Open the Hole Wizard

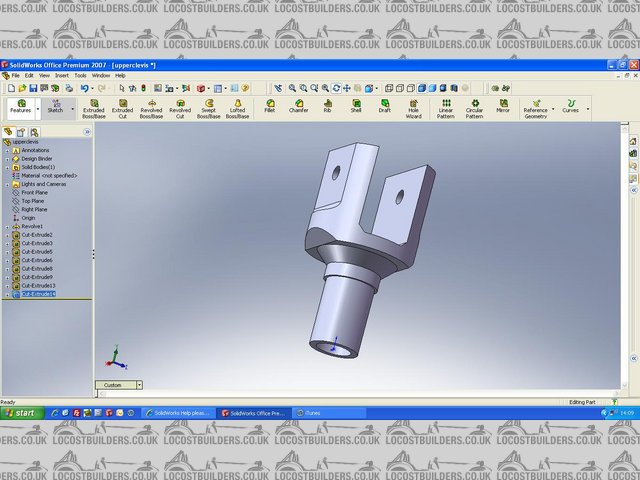coord(413,108)
